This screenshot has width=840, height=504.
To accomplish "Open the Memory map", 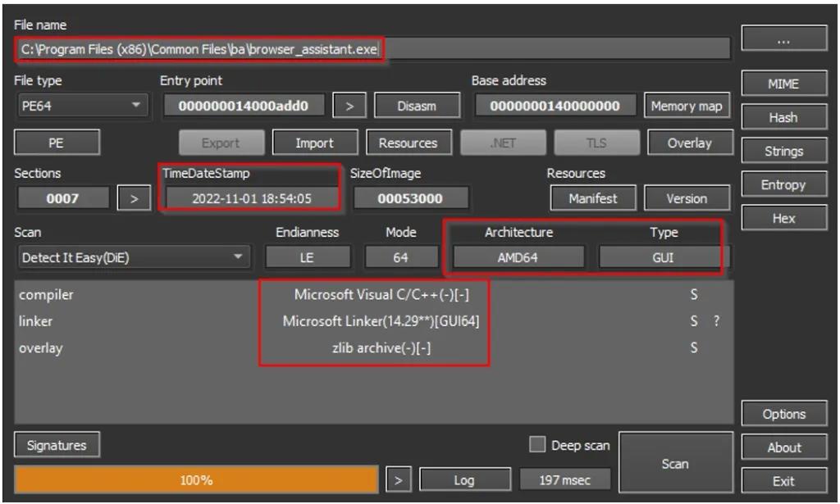I will (687, 106).
